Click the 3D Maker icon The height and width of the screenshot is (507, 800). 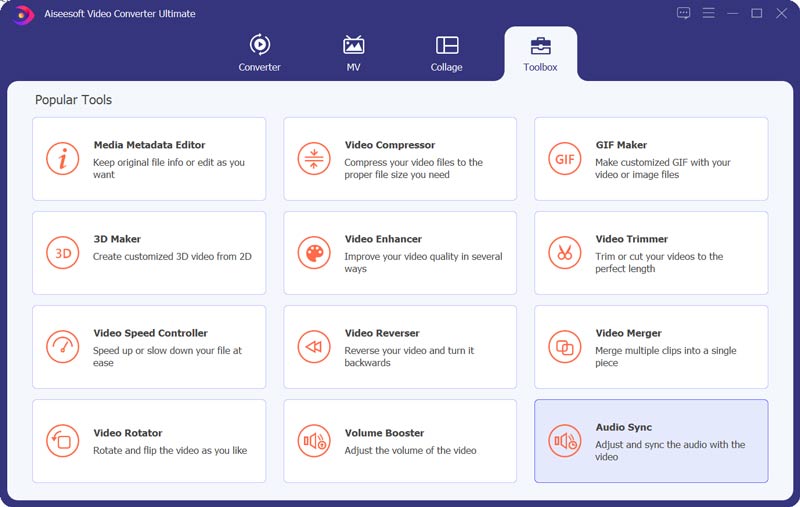62,253
